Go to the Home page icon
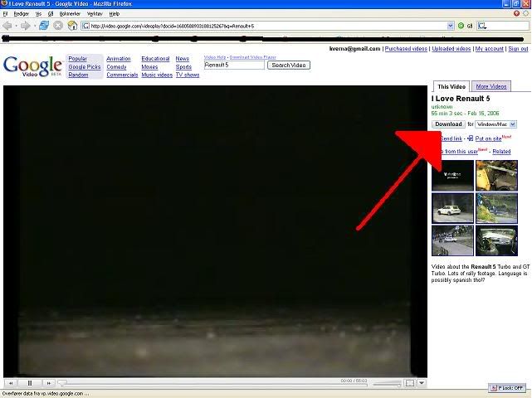This screenshot has width=532, height=398. (x=72, y=26)
